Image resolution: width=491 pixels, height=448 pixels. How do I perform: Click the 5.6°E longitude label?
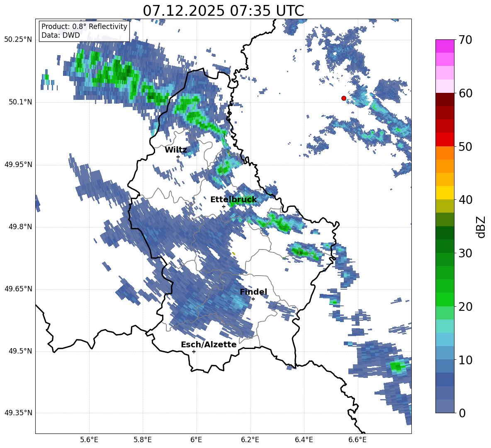(x=89, y=440)
